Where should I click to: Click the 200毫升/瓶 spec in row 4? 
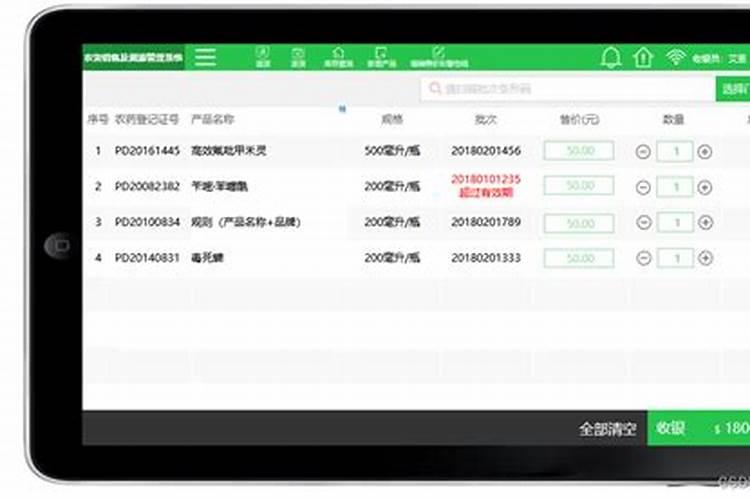[392, 258]
